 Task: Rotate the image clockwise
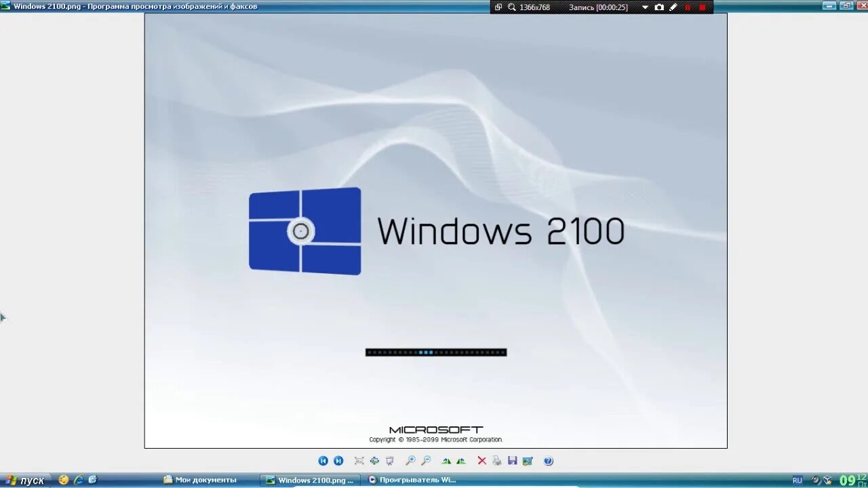pos(446,461)
